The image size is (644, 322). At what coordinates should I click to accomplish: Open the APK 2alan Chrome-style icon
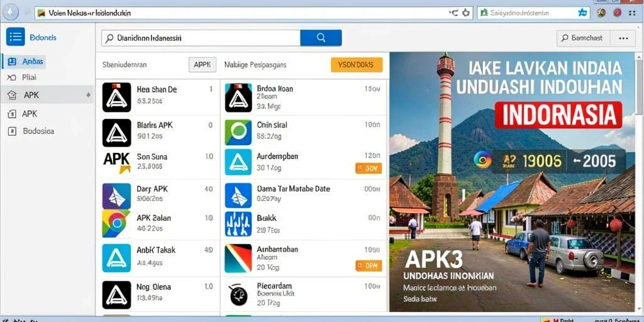(116, 223)
